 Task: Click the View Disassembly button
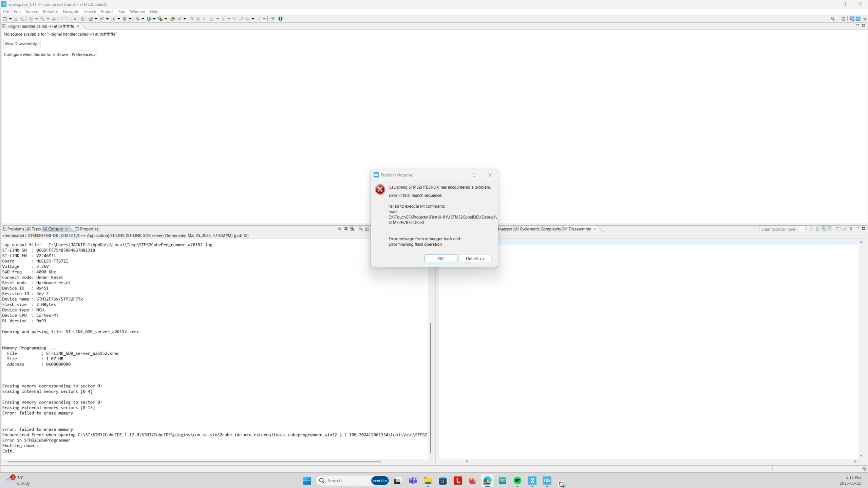22,43
